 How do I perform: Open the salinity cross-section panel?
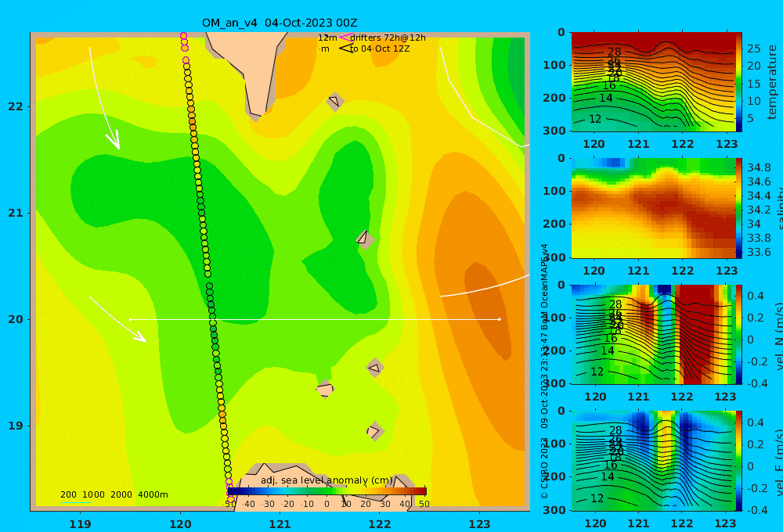[653, 208]
